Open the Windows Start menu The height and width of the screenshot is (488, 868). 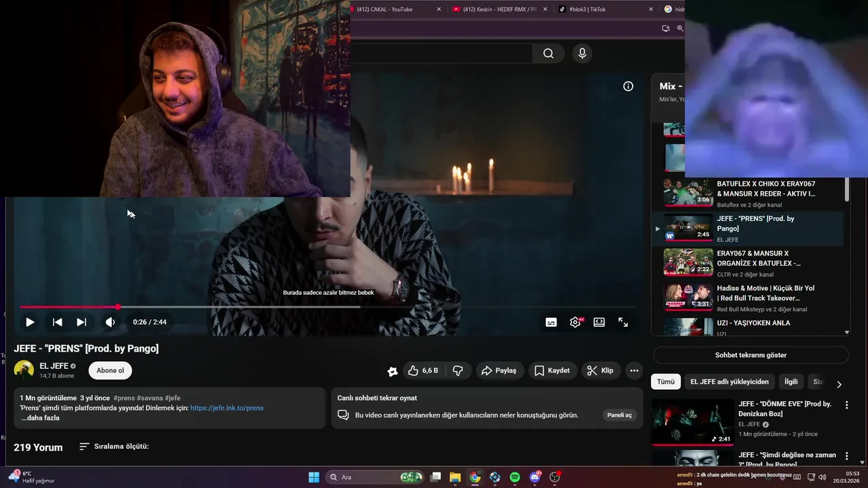(x=314, y=477)
